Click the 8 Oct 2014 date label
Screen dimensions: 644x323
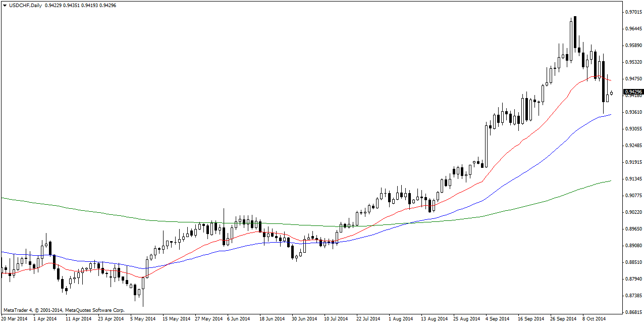[594, 319]
